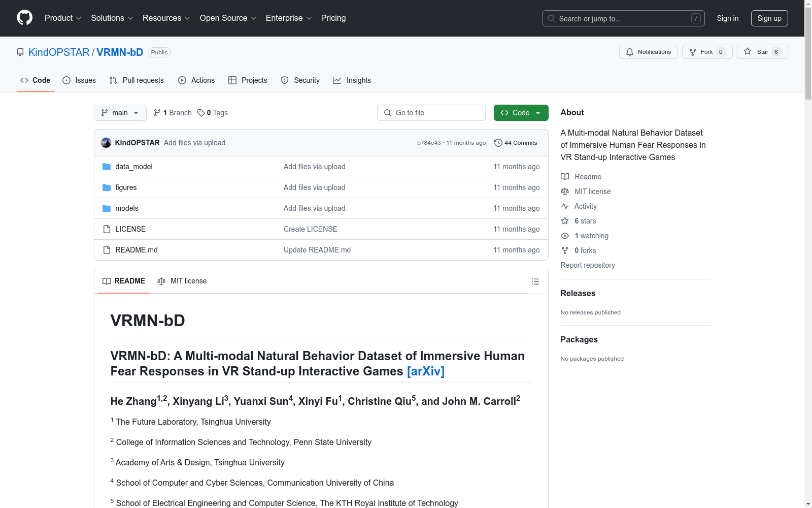Open commit hash b784e43
Viewport: 812px width, 508px height.
tap(429, 143)
